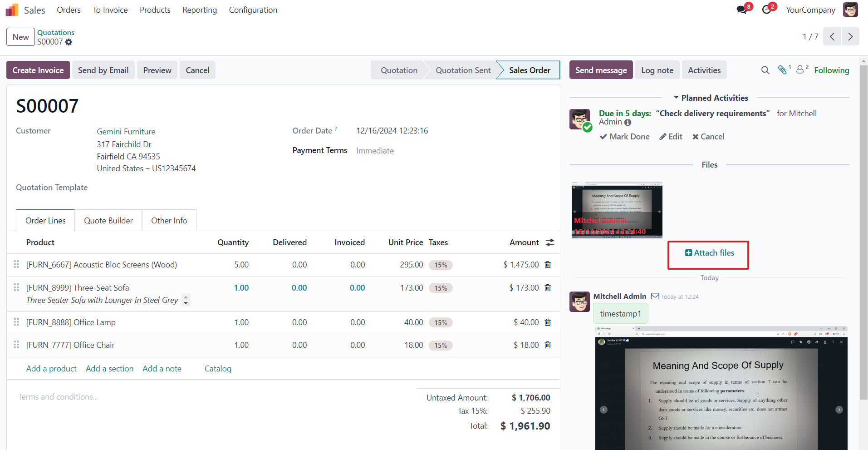
Task: Show followers via the person icon
Action: pos(800,69)
